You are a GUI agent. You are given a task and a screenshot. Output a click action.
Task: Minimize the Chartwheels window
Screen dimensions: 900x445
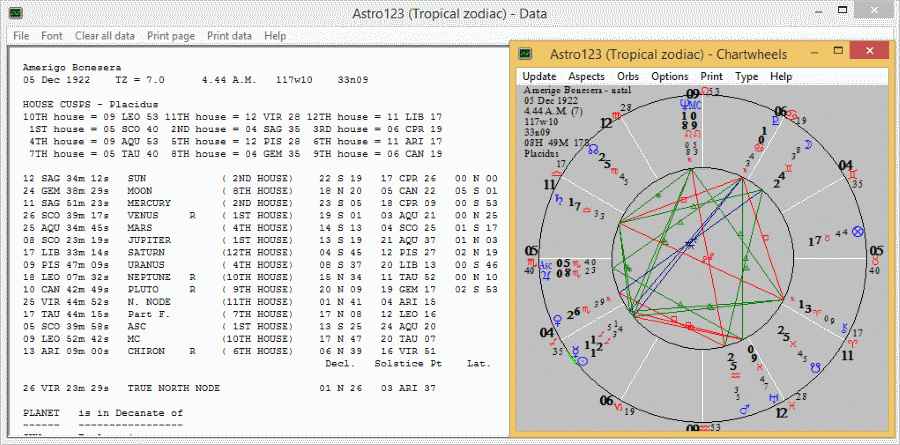point(814,52)
